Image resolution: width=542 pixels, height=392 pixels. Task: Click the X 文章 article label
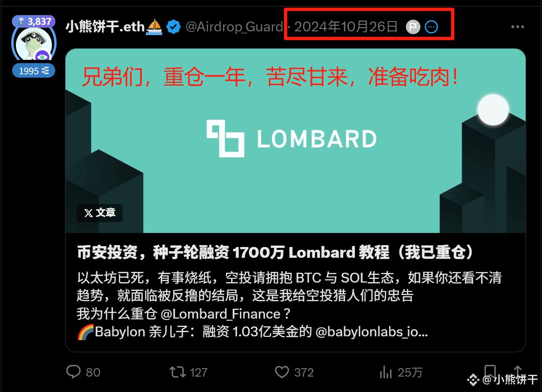(x=100, y=212)
